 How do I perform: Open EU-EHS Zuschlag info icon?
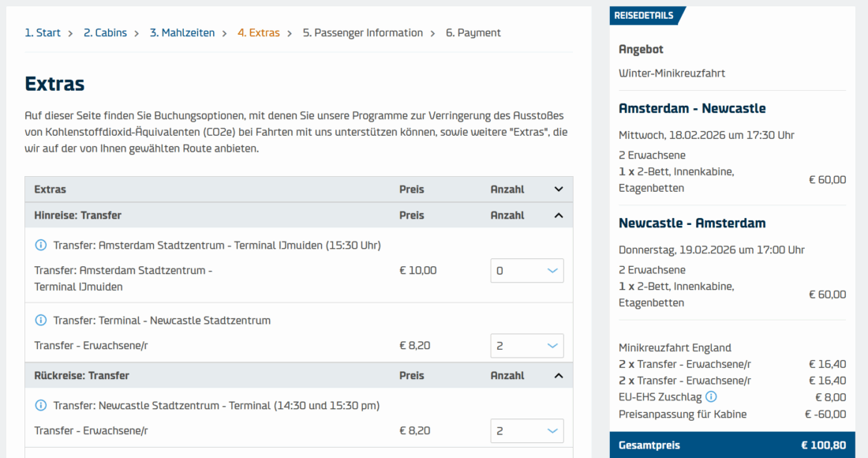coord(711,397)
